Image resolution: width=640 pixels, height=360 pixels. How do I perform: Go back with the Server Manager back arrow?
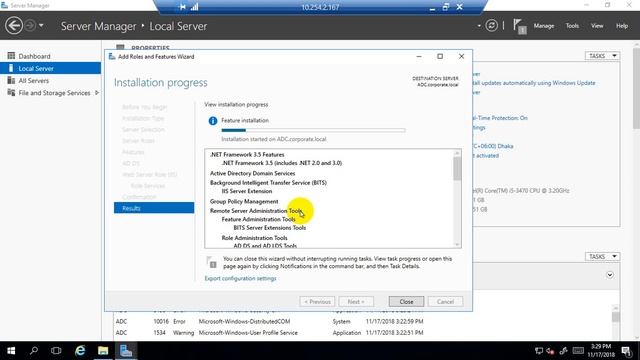pyautogui.click(x=14, y=26)
